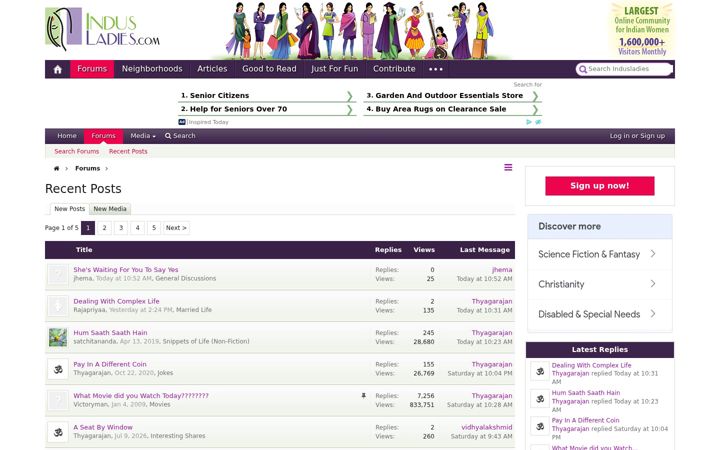Click the Sign up now! button
This screenshot has height=450, width=720.
click(600, 186)
